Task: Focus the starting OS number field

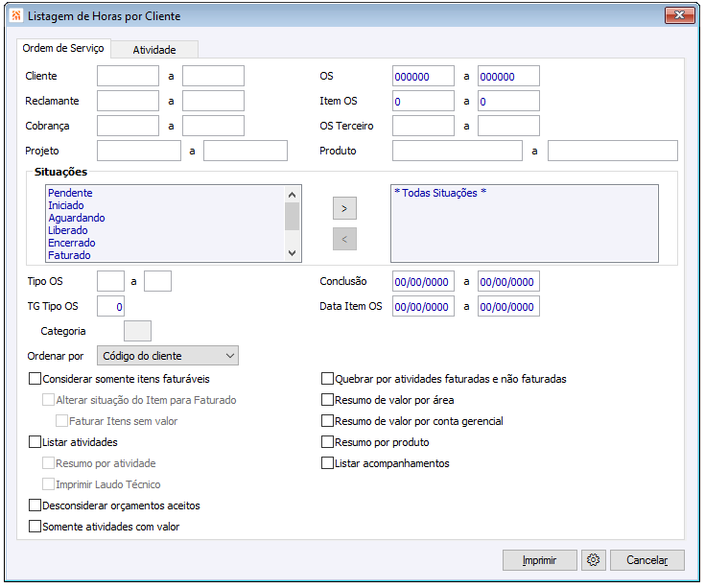Action: tap(423, 76)
